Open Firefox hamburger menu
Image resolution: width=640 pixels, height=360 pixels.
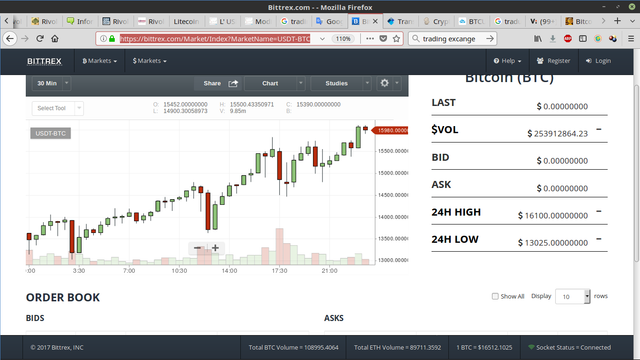(631, 39)
